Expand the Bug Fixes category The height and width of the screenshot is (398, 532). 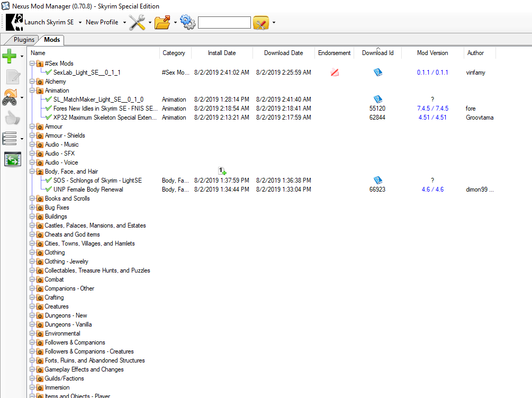pos(32,207)
